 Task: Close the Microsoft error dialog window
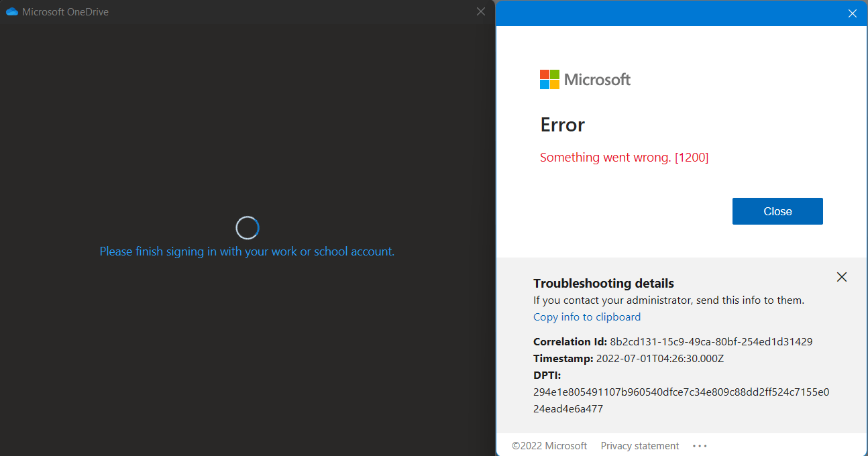click(x=852, y=13)
